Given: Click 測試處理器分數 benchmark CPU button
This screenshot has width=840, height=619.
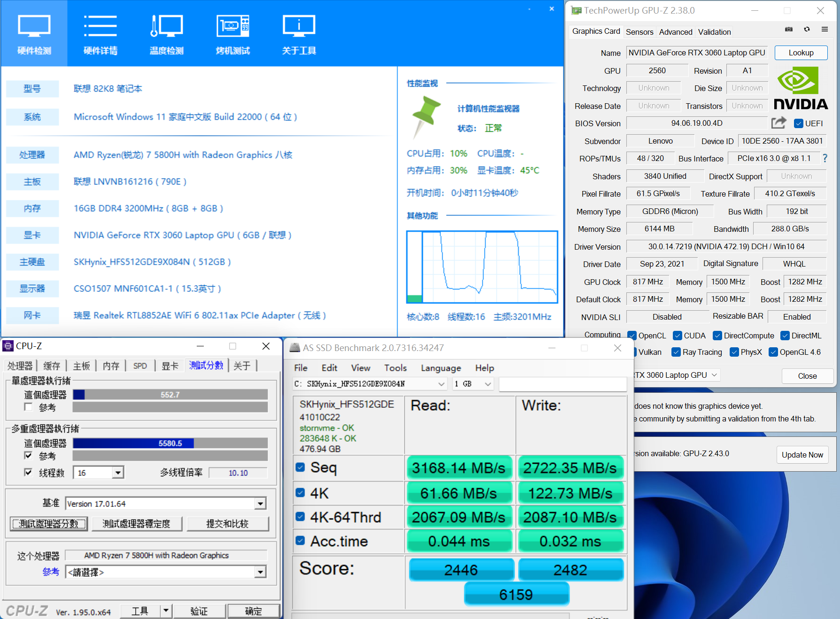Looking at the screenshot, I should click(x=49, y=524).
